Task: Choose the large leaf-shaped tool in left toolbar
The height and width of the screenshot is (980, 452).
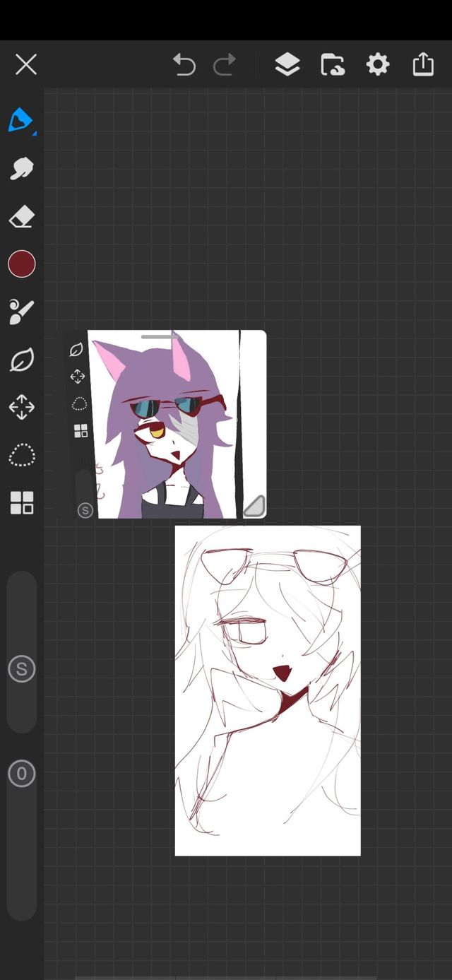Action: (x=21, y=360)
